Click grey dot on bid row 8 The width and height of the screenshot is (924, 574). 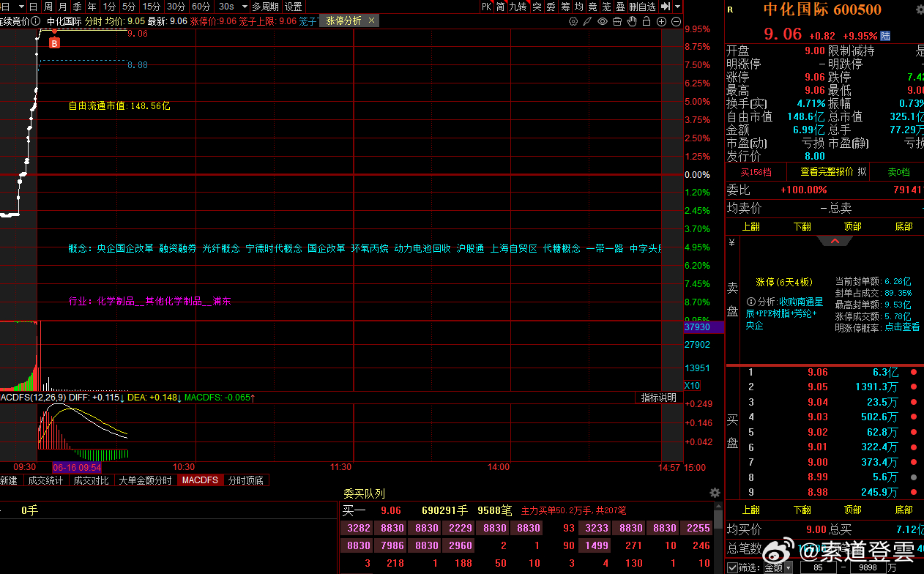[913, 477]
